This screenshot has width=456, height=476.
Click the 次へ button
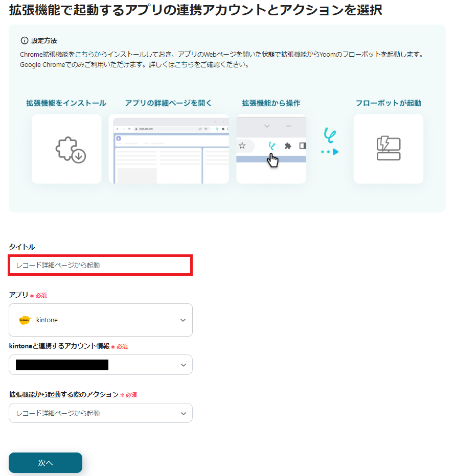tap(45, 463)
